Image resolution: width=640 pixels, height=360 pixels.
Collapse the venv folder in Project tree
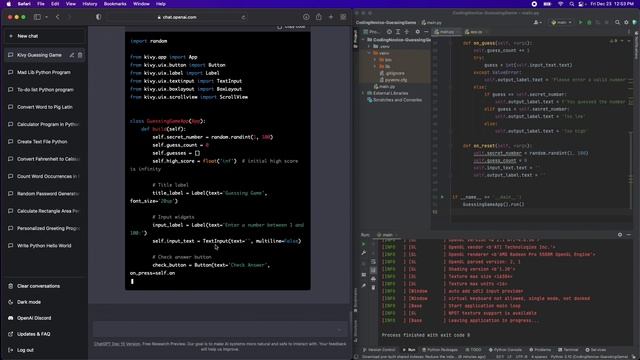[369, 53]
